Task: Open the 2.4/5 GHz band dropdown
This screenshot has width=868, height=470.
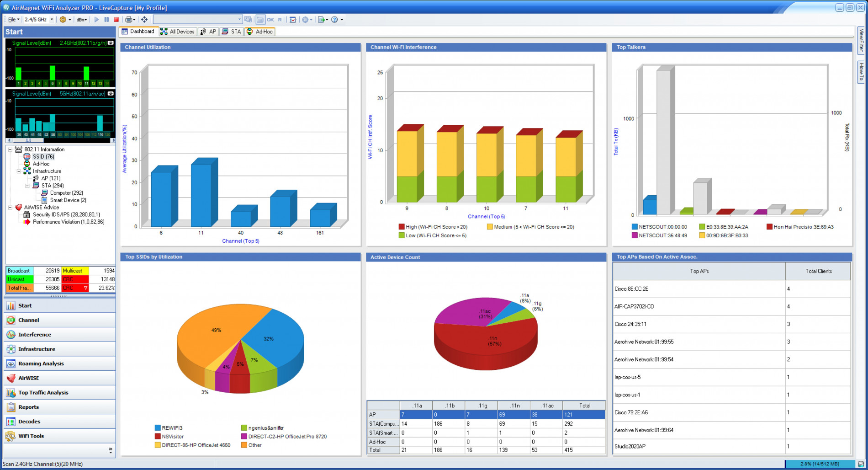Action: click(x=39, y=20)
